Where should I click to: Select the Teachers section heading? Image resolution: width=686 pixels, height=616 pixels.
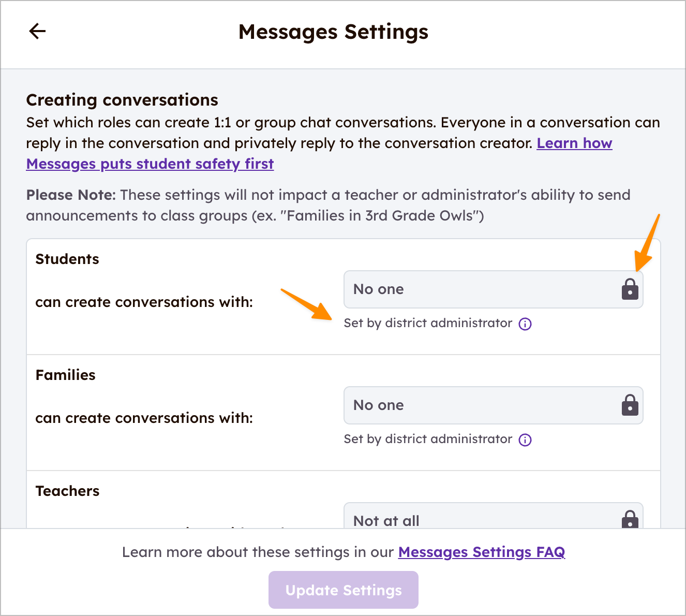(x=68, y=491)
